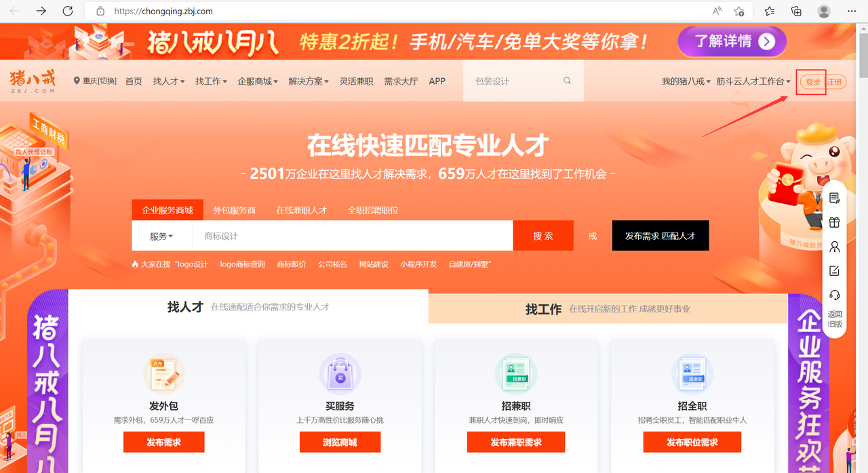
Task: Open the read aloud icon
Action: point(717,11)
